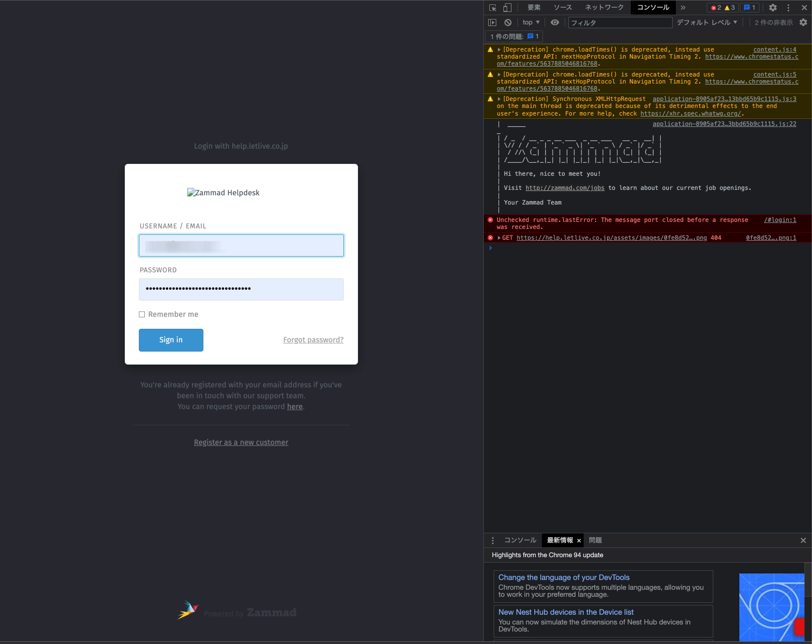Clear the console via the block icon
The height and width of the screenshot is (644, 812).
pyautogui.click(x=508, y=22)
